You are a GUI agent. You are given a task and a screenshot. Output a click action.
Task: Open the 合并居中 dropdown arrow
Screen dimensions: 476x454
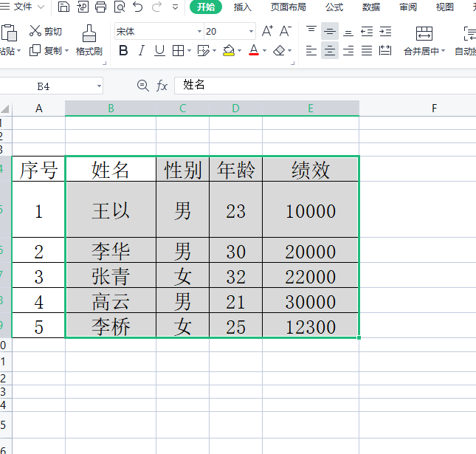click(444, 51)
